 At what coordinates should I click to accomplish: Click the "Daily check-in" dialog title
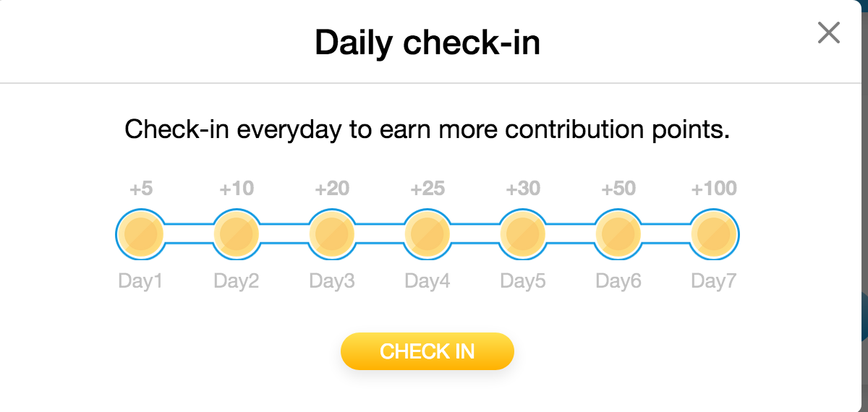point(427,43)
